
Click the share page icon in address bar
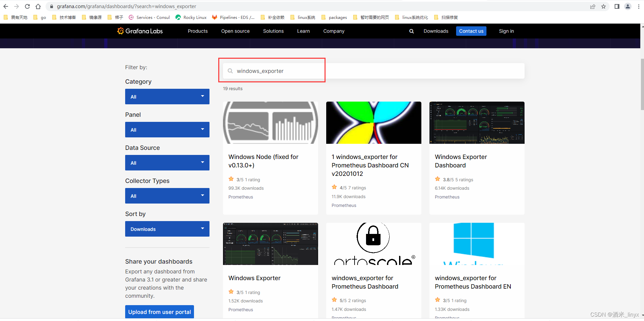(x=593, y=6)
